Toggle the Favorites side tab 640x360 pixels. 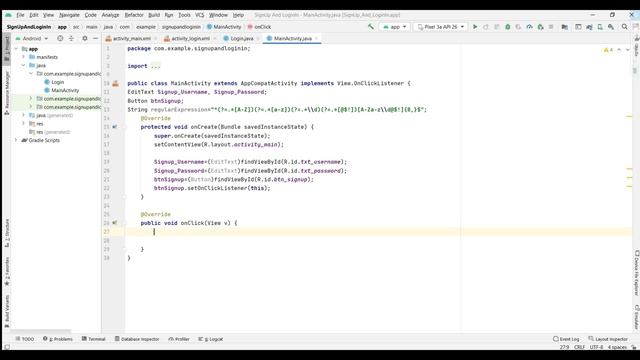[x=7, y=271]
